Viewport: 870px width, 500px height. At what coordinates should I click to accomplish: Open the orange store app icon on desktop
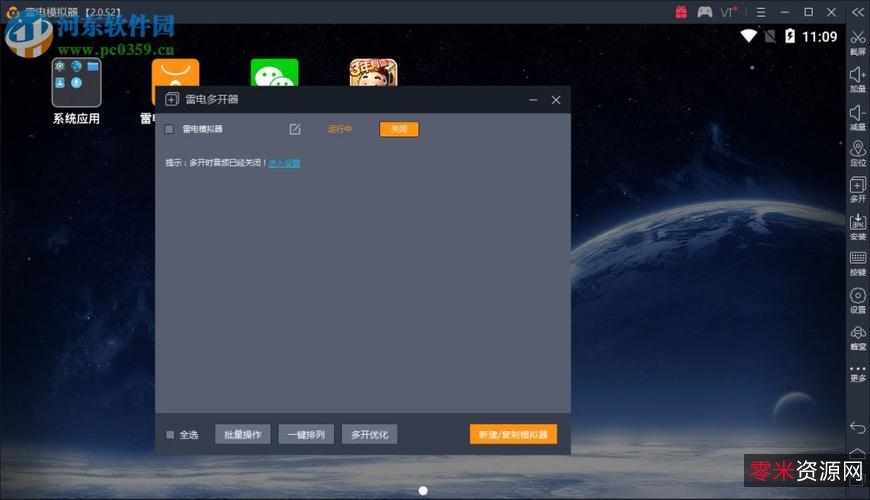(175, 72)
